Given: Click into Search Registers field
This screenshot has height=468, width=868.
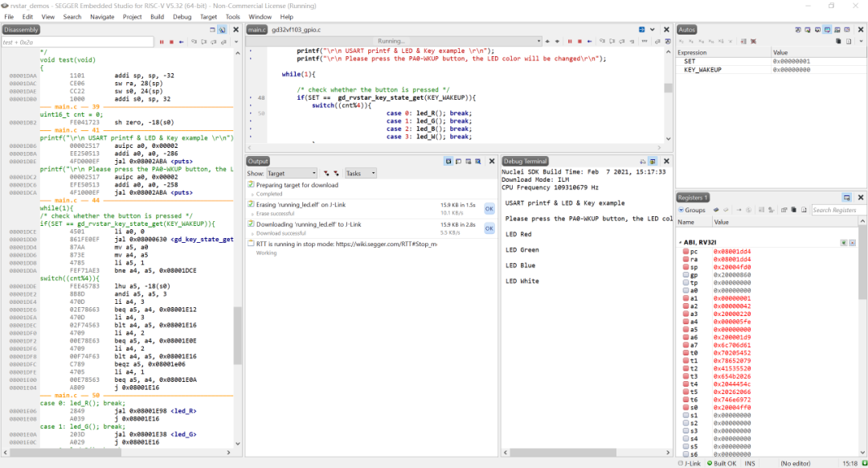Looking at the screenshot, I should coord(837,210).
